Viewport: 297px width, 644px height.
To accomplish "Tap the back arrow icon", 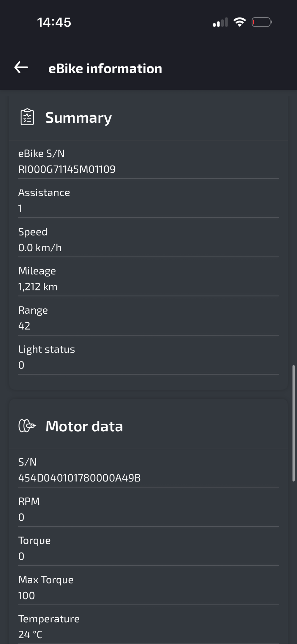I will [21, 67].
